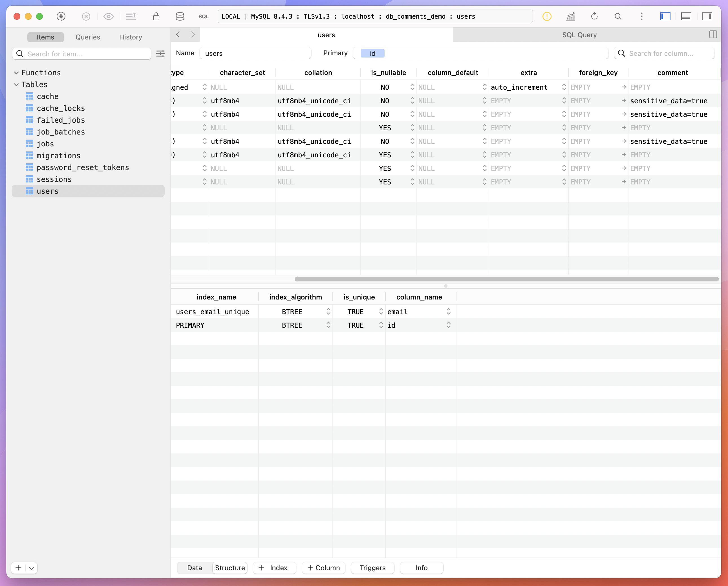Open the SQL editor toolbar button
The height and width of the screenshot is (586, 728).
(203, 17)
